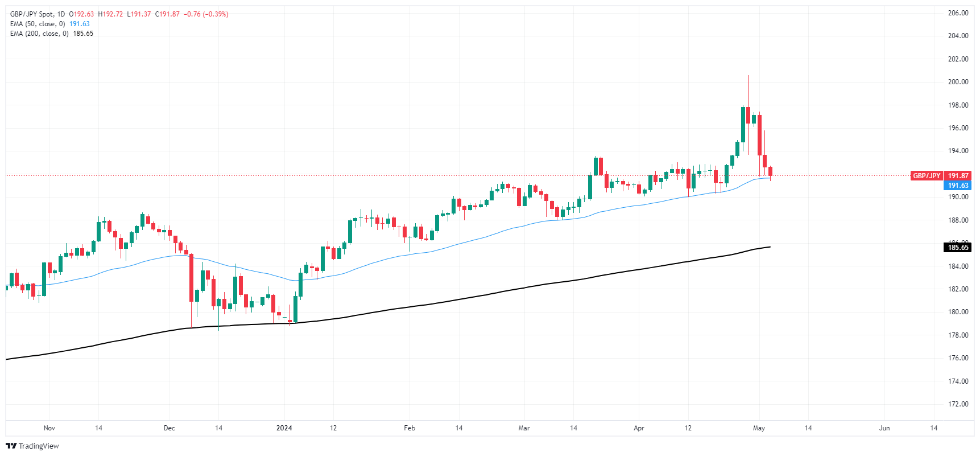Screen dimensions: 980x456
Task: Select Nov on the time axis
Action: coord(49,428)
